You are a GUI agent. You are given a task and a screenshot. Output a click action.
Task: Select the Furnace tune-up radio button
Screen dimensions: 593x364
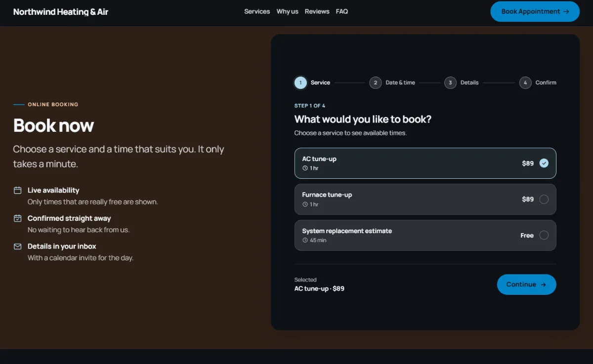click(544, 199)
